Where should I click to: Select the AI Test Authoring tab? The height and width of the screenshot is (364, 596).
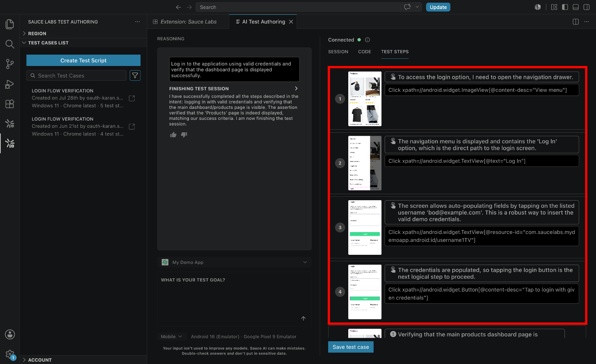coord(263,22)
